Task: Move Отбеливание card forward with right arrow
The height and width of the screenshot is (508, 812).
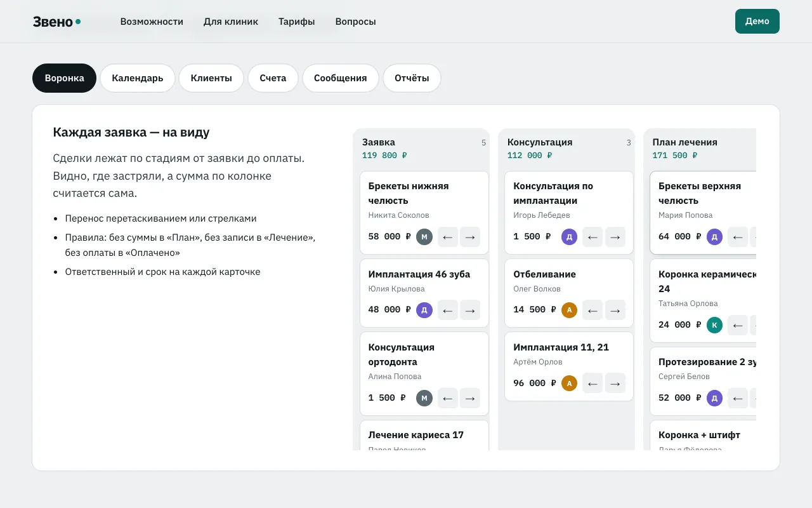Action: coord(615,310)
